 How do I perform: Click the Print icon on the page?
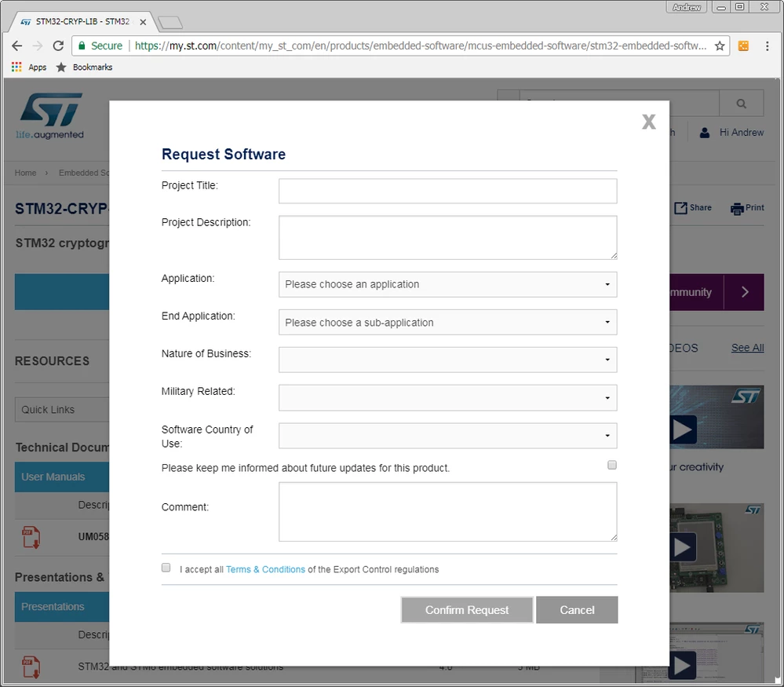click(747, 207)
